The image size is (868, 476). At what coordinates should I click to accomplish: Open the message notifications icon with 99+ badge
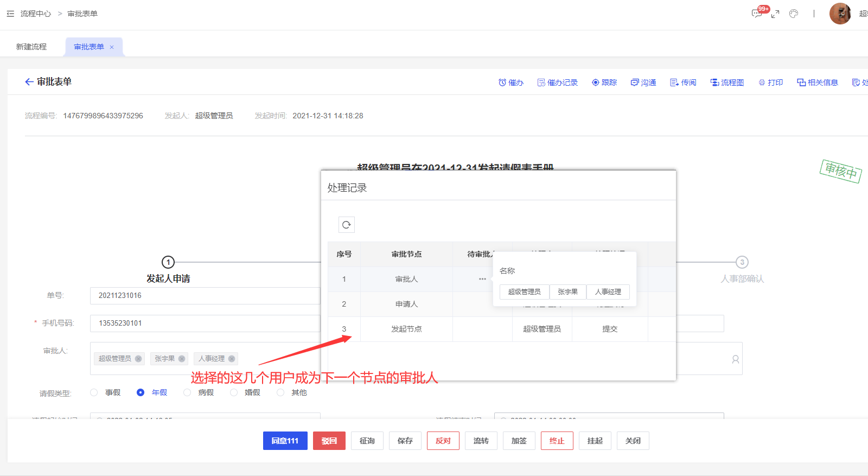pyautogui.click(x=757, y=14)
